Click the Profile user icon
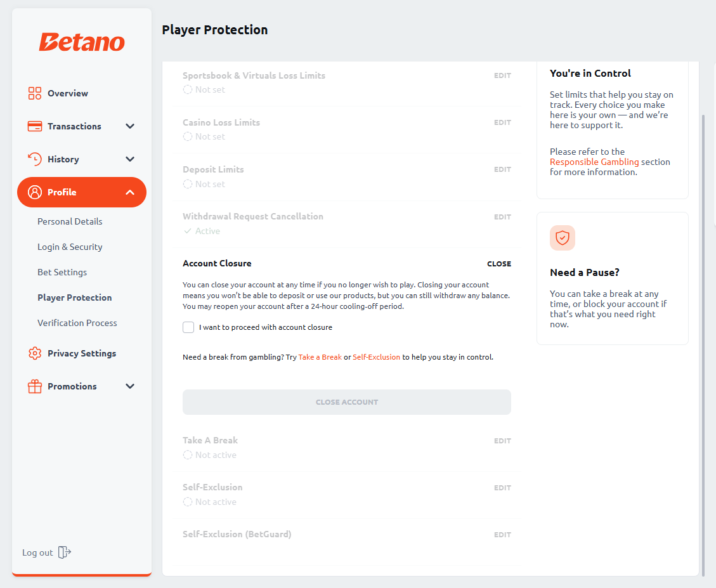716x588 pixels. 35,192
